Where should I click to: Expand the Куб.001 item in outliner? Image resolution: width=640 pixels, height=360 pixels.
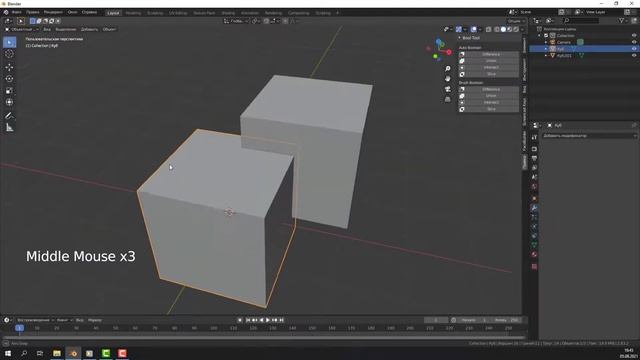click(546, 55)
